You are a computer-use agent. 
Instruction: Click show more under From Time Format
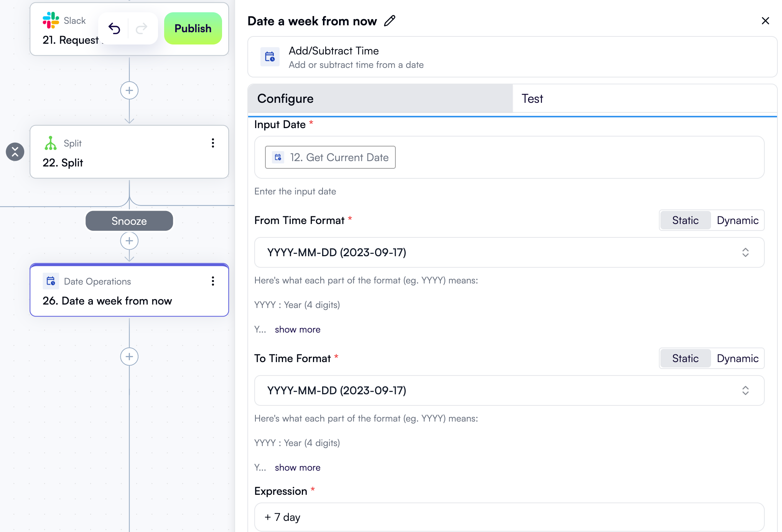(x=297, y=329)
